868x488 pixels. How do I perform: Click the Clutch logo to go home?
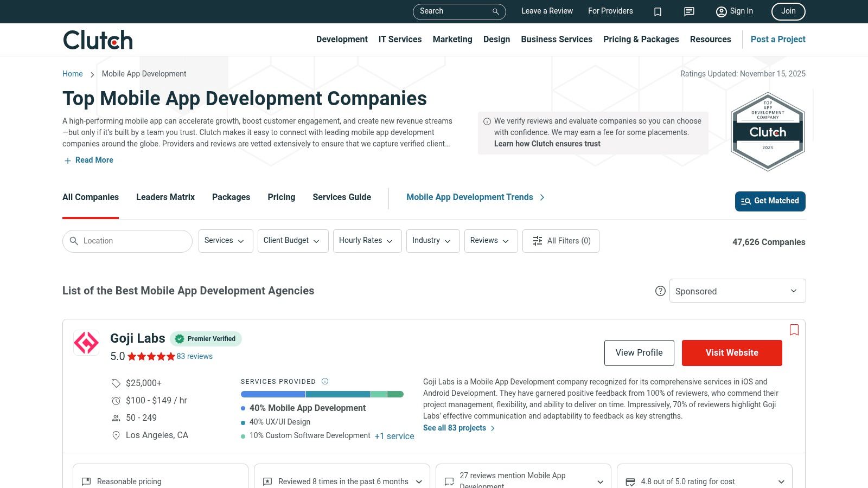(x=97, y=39)
